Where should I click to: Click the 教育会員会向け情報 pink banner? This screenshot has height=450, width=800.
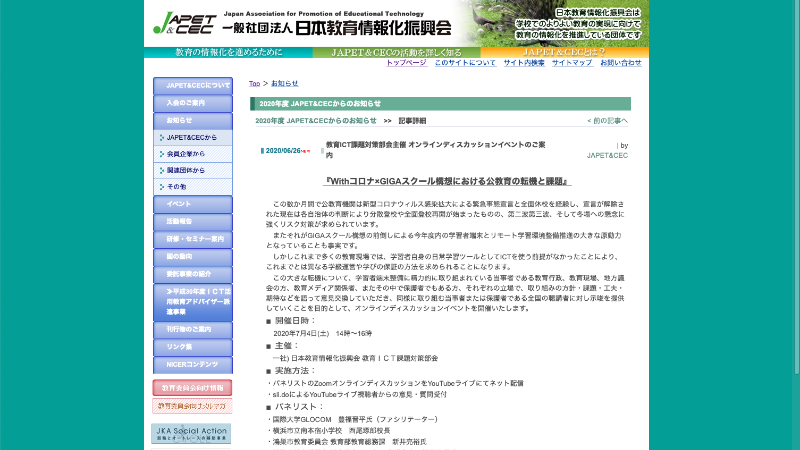tap(191, 387)
